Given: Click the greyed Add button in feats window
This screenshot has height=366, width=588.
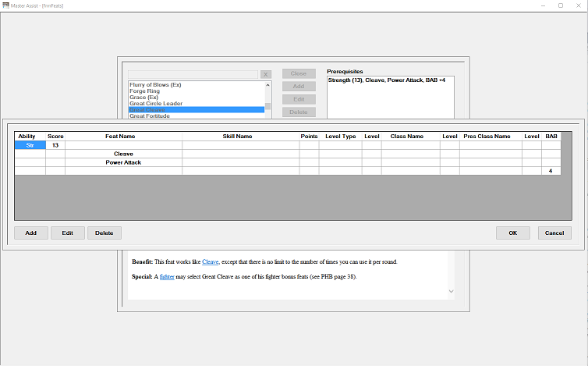Looking at the screenshot, I should click(x=299, y=87).
